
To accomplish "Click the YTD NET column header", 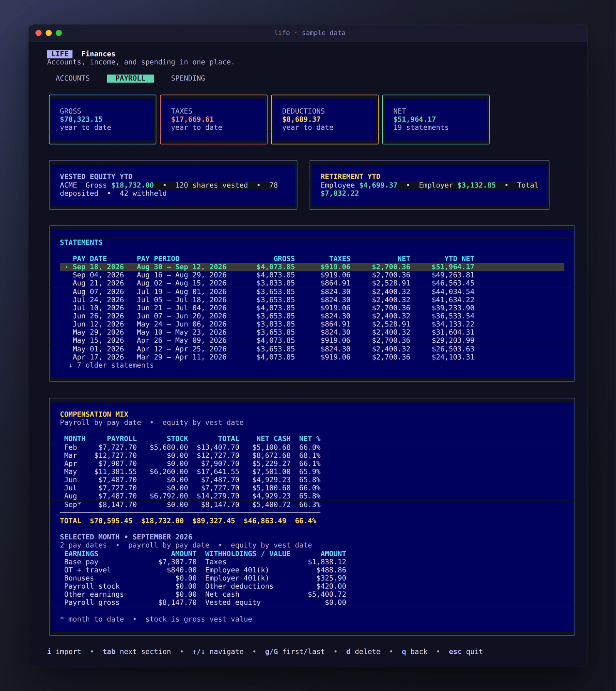I will point(459,259).
